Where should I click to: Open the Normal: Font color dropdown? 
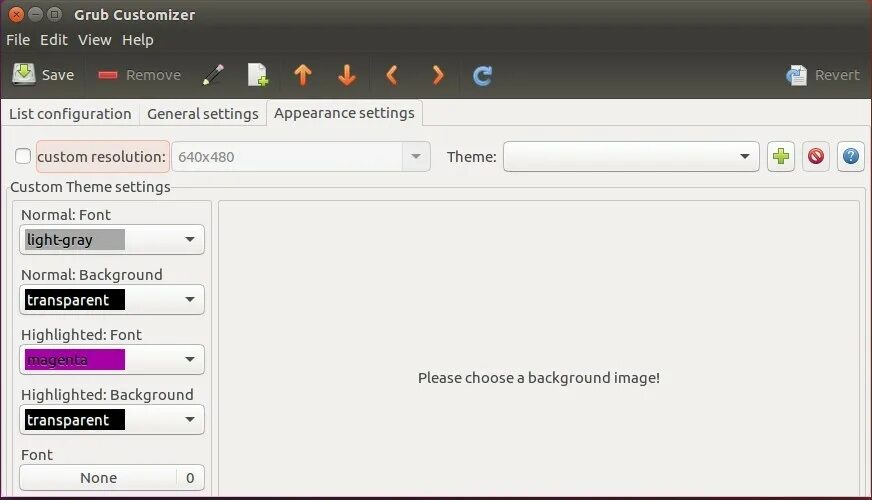pyautogui.click(x=112, y=240)
